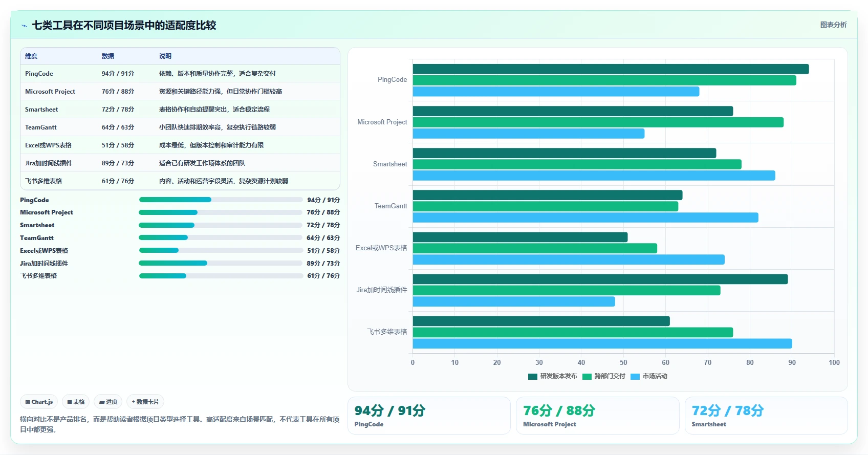The image size is (868, 455).
Task: Click 飞书多维表格 市场活动 blue chart bar
Action: 602,343
